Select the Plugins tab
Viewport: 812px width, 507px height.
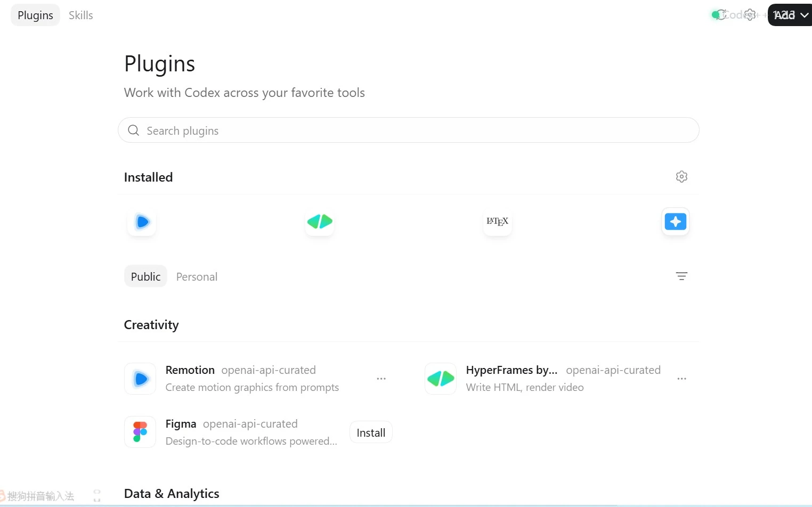click(35, 15)
